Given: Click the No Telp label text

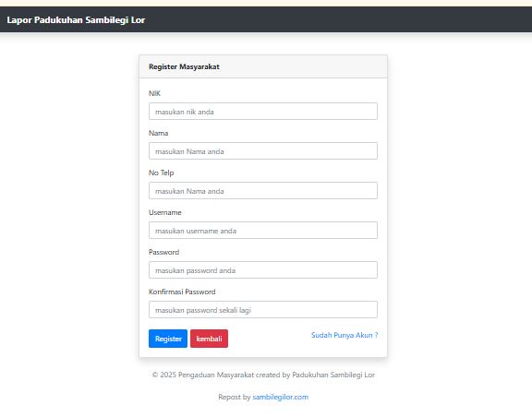Looking at the screenshot, I should click(x=161, y=173).
